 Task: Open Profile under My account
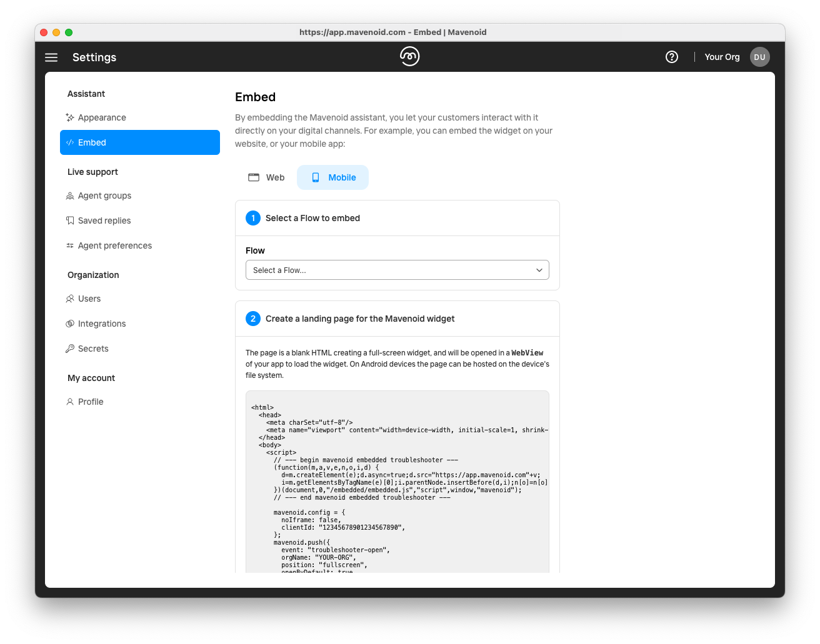coord(140,402)
